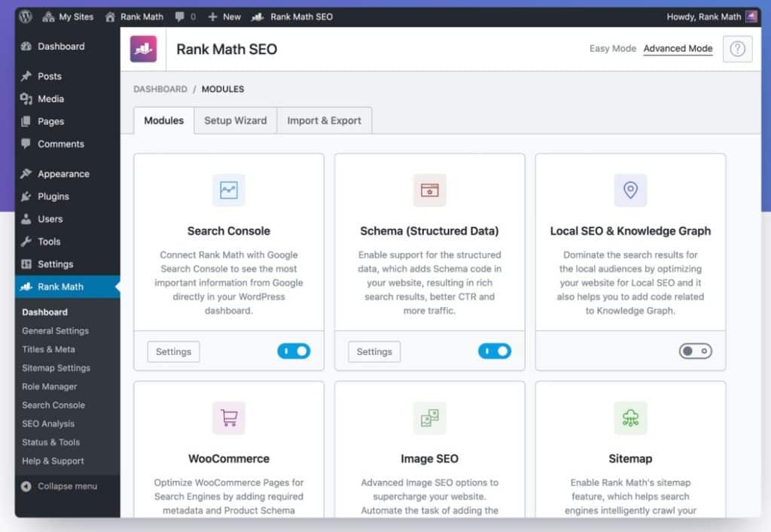Screen dimensions: 771x532
Task: Click New in the admin bar
Action: [x=224, y=17]
